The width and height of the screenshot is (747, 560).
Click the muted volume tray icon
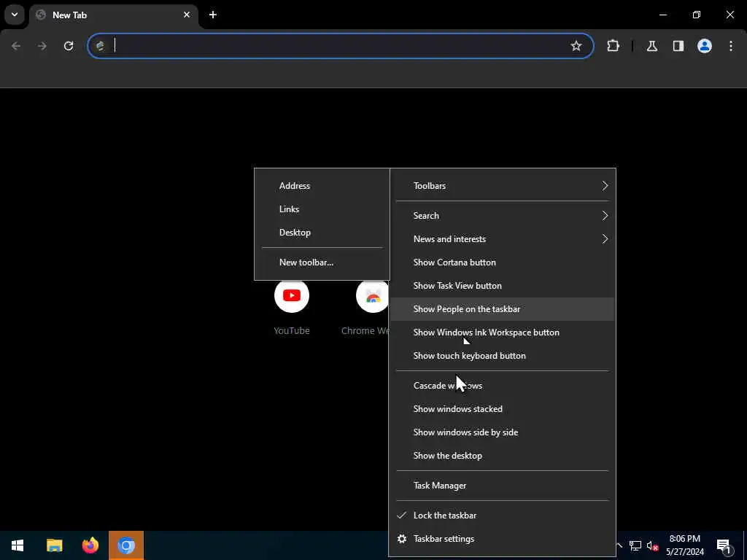pyautogui.click(x=653, y=545)
